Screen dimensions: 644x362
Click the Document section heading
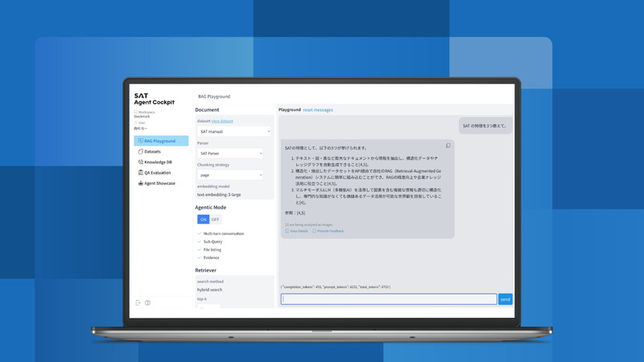click(x=207, y=110)
